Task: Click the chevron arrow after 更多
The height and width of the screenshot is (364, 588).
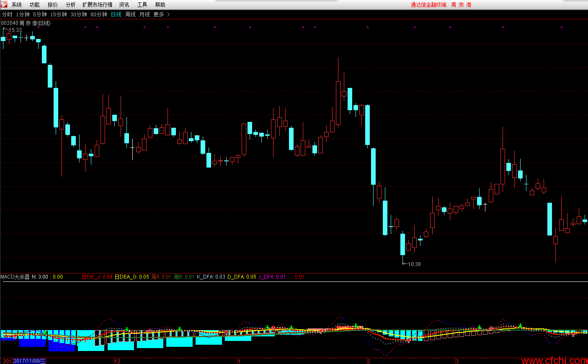Action: pos(168,14)
